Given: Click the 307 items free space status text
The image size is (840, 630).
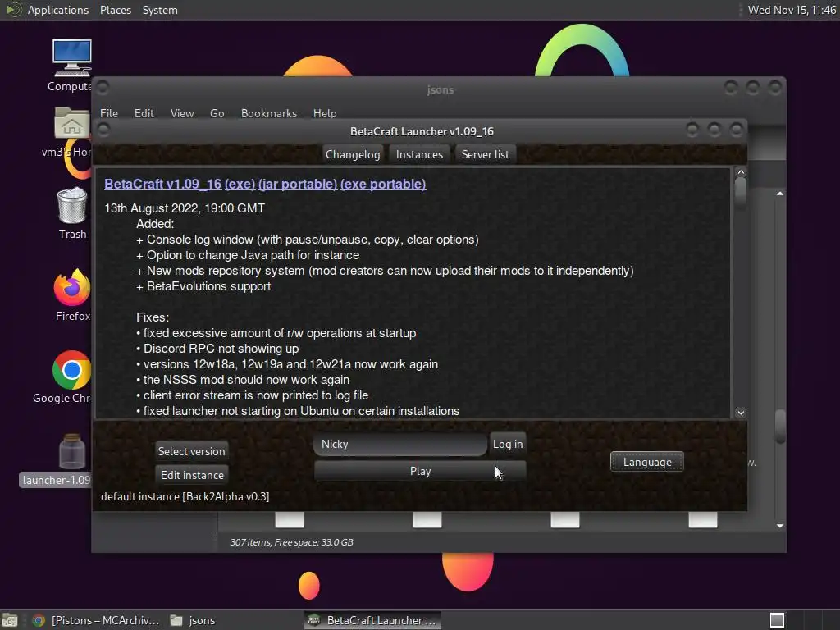Looking at the screenshot, I should (291, 542).
